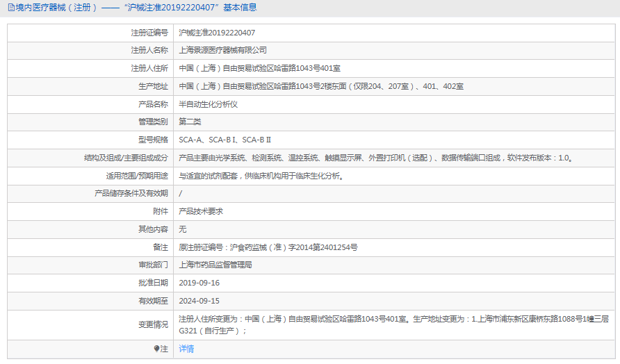This screenshot has width=620, height=364.
Task: Click the 其他内容 row label
Action: pyautogui.click(x=153, y=229)
